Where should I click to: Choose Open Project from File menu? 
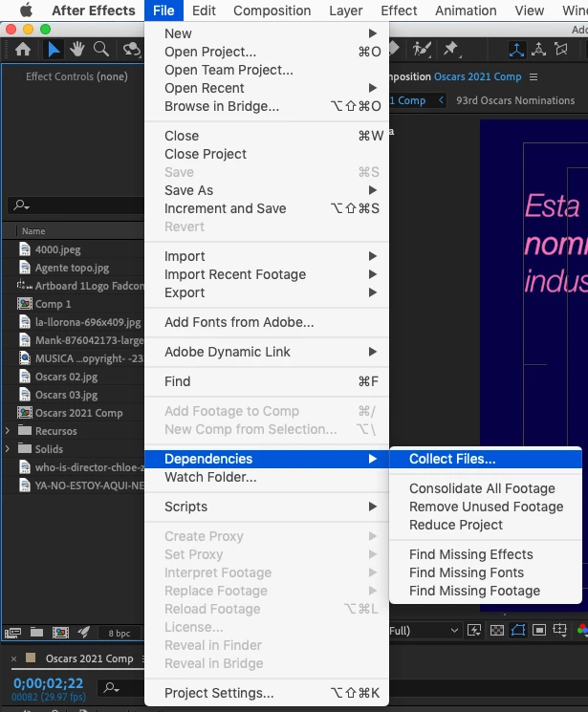[267, 52]
